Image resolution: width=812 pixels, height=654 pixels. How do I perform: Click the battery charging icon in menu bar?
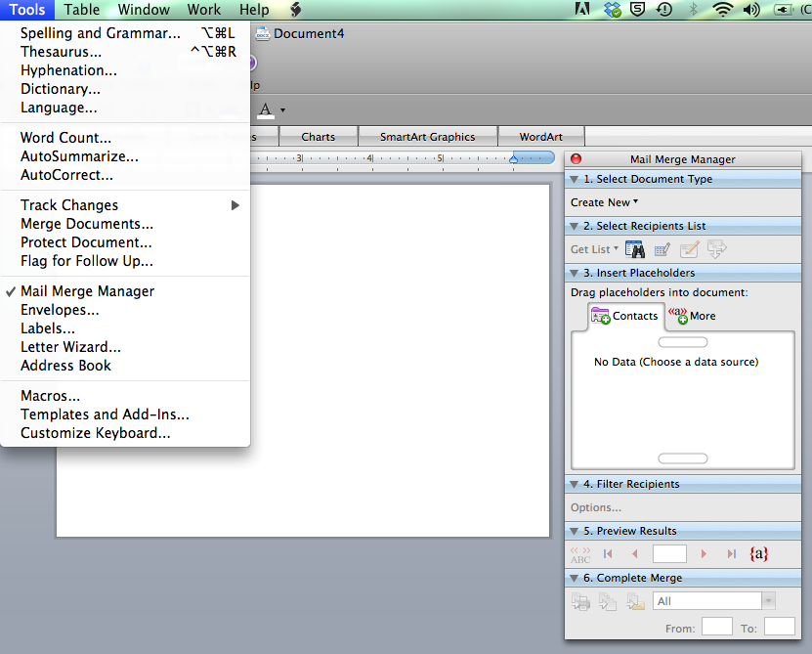tap(783, 10)
